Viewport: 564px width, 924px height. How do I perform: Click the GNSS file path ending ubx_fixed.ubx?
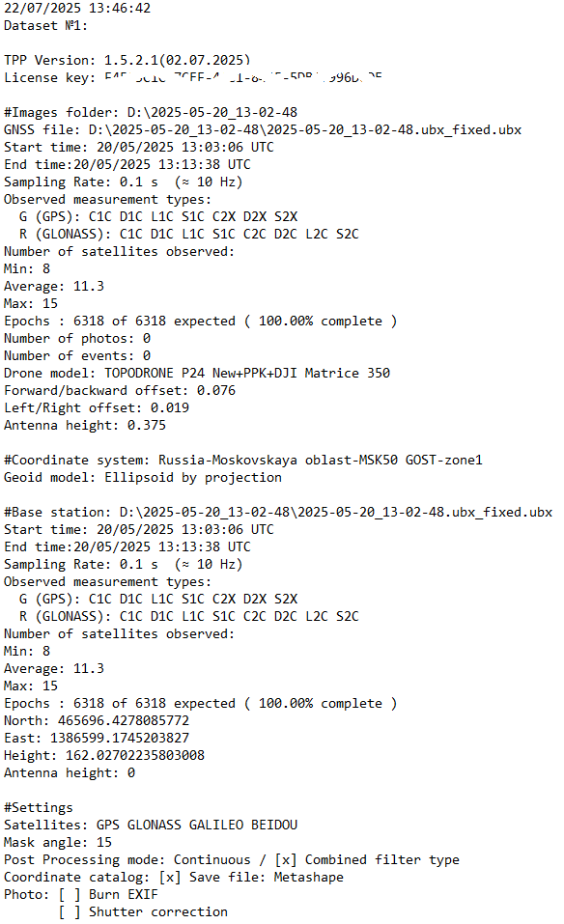click(304, 129)
